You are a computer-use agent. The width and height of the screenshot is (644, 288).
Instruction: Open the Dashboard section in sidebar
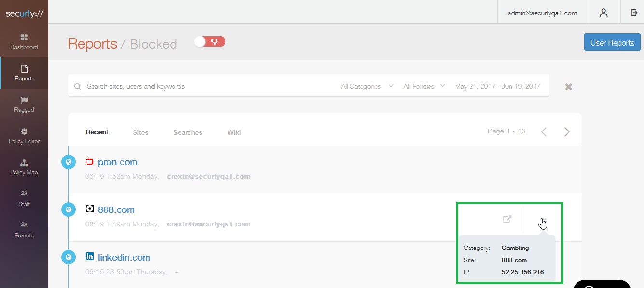click(24, 42)
